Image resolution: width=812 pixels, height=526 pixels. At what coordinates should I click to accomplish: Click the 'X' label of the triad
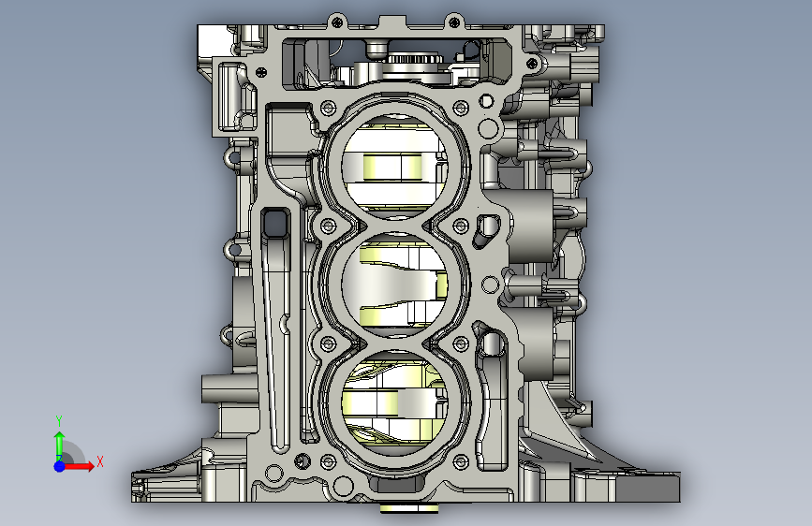tap(100, 461)
